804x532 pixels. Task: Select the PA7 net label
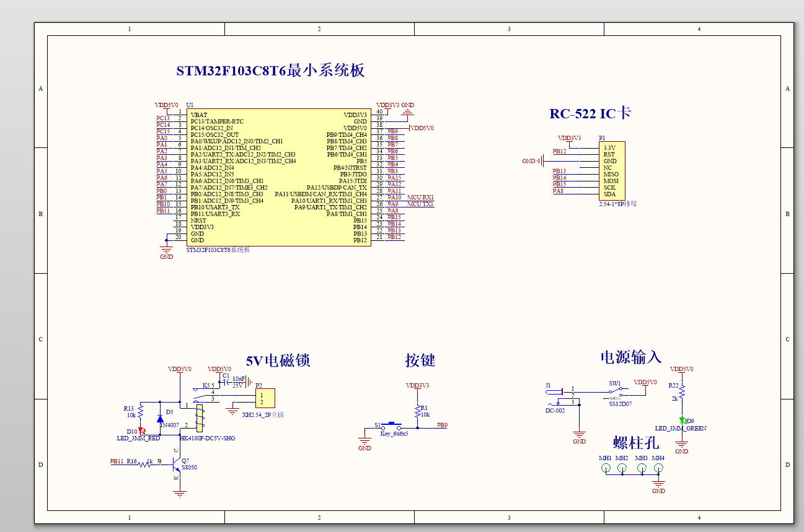tap(162, 184)
